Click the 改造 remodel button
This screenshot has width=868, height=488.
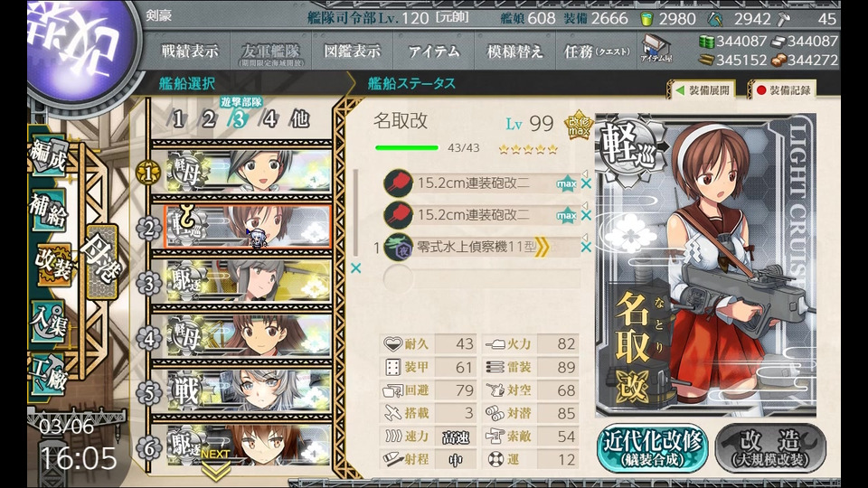770,449
